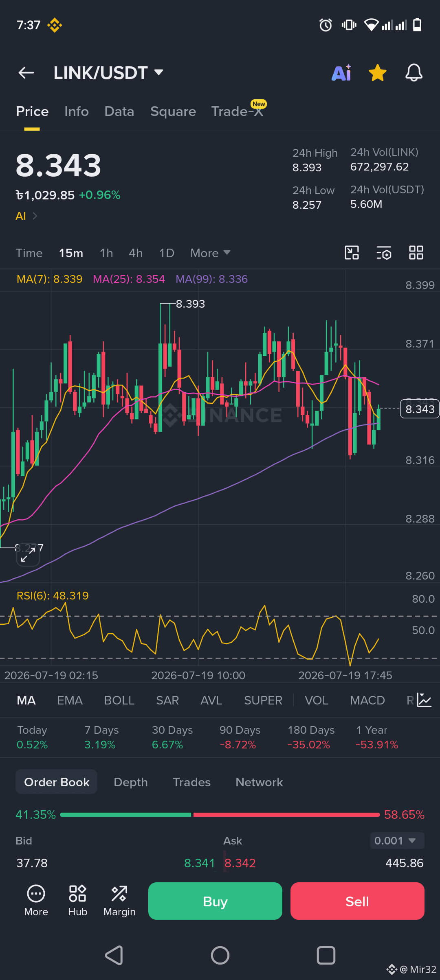The height and width of the screenshot is (980, 440).
Task: Switch to the Data tab
Action: pyautogui.click(x=119, y=112)
